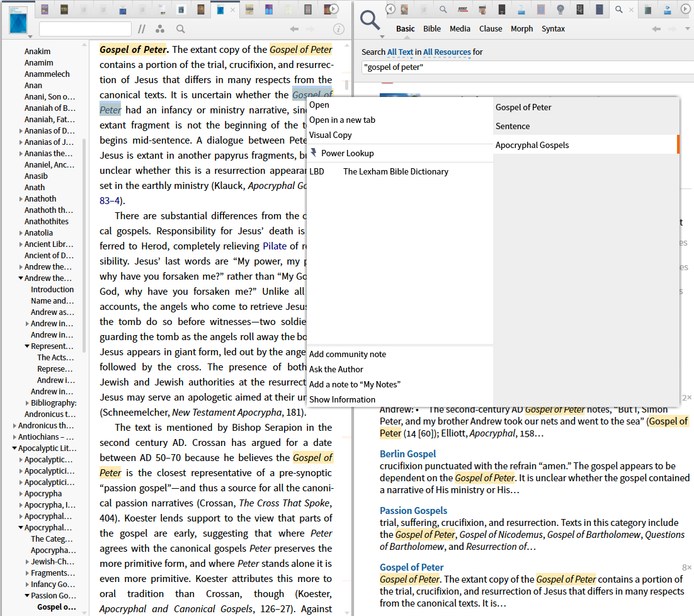Select the Basic search type

[x=406, y=29]
